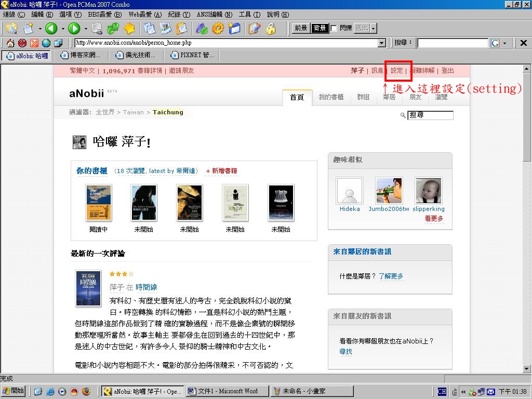Click the 時間線 book title link
This screenshot has height=399, width=532.
(146, 287)
